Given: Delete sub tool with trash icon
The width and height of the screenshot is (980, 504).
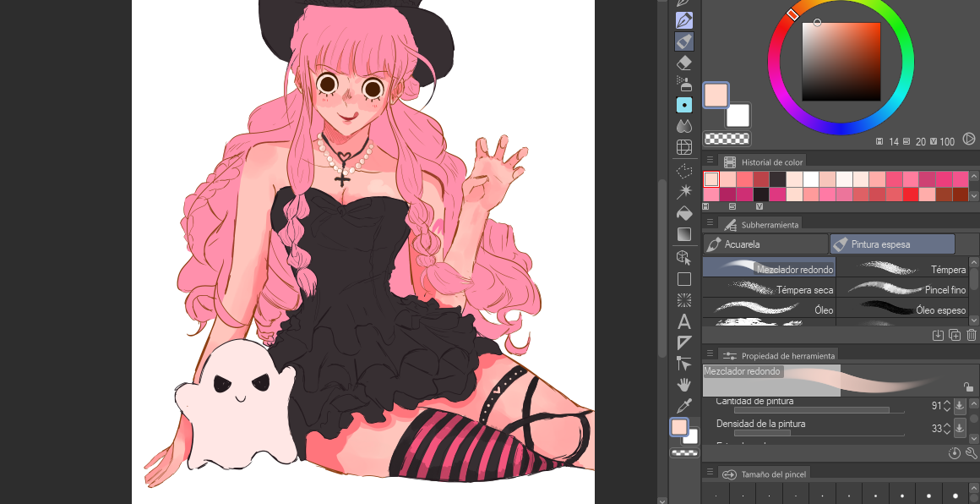Looking at the screenshot, I should pos(972,335).
